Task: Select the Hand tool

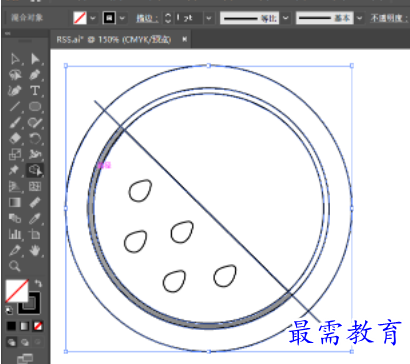Action: 35,250
